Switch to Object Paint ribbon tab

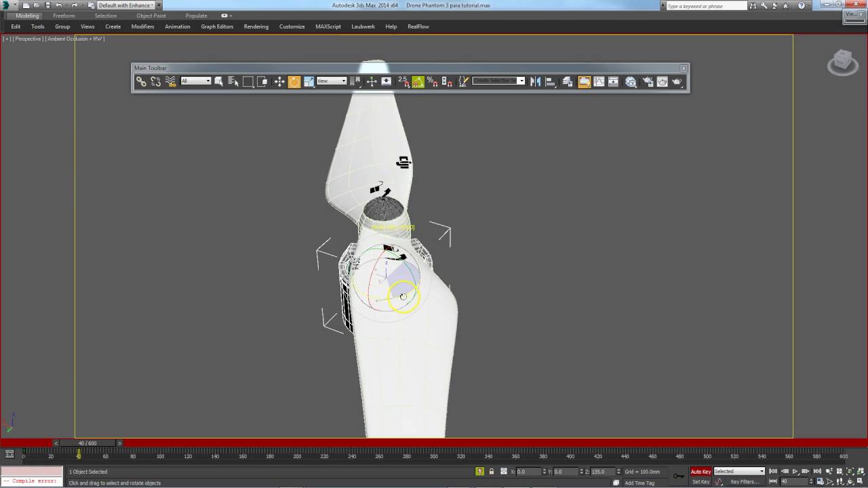[151, 16]
